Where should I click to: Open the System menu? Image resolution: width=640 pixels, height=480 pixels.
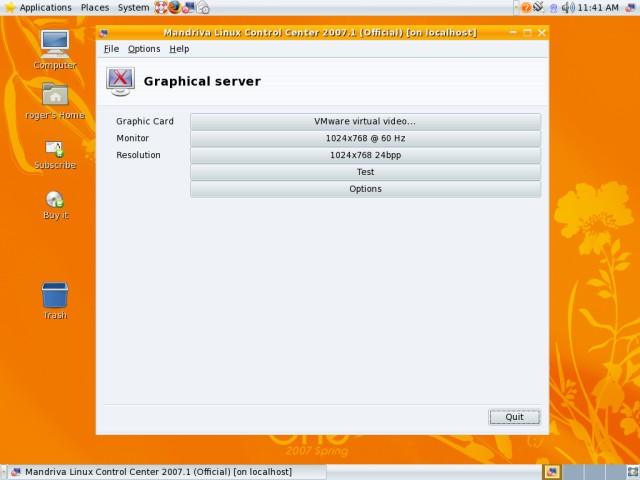[133, 7]
